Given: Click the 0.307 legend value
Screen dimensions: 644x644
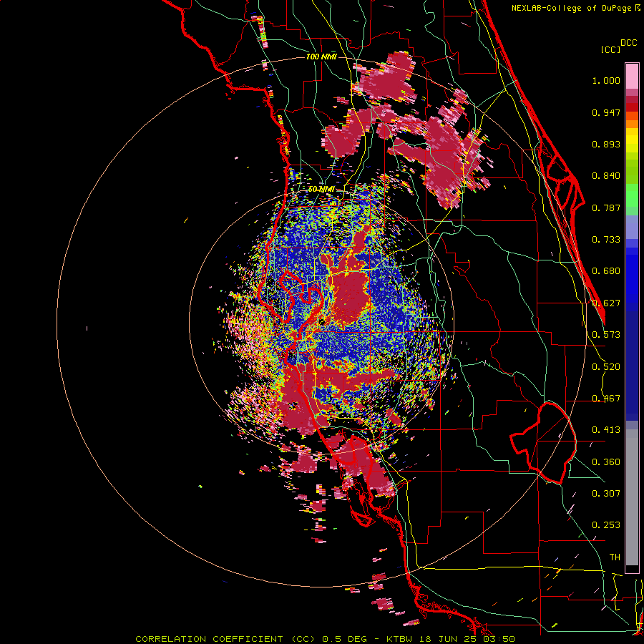Looking at the screenshot, I should tap(606, 493).
